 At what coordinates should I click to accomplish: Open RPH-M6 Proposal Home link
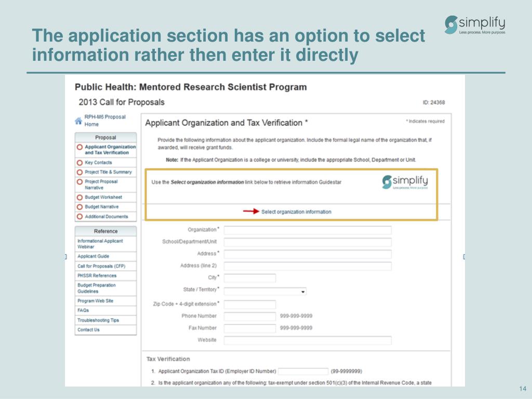click(x=105, y=121)
